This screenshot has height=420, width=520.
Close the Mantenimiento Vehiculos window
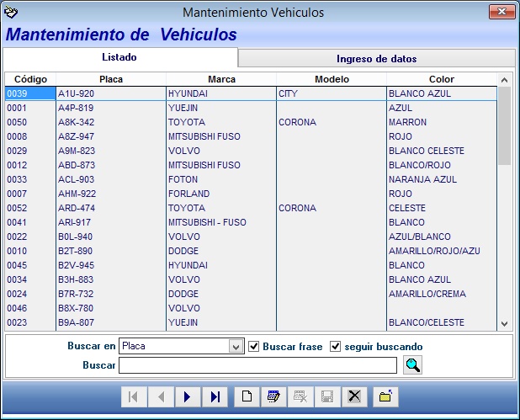[x=502, y=12]
